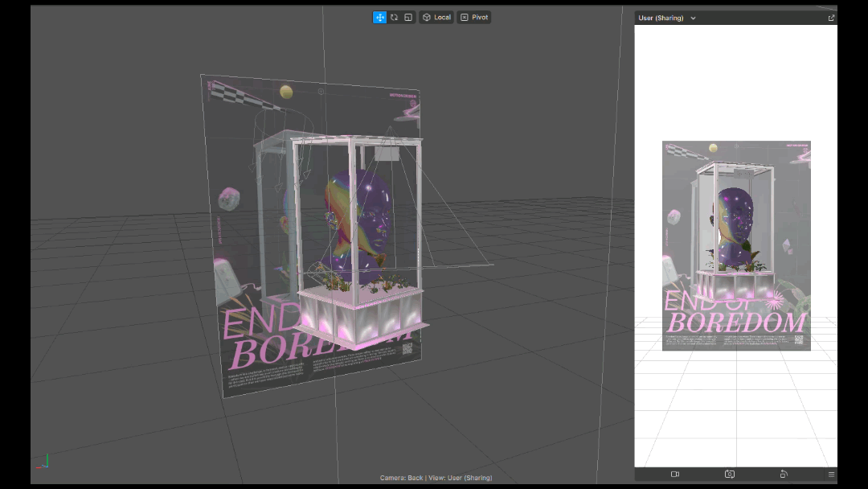Viewport: 868px width, 489px height.
Task: Click the reset rotation icon in preview footer
Action: click(x=784, y=475)
